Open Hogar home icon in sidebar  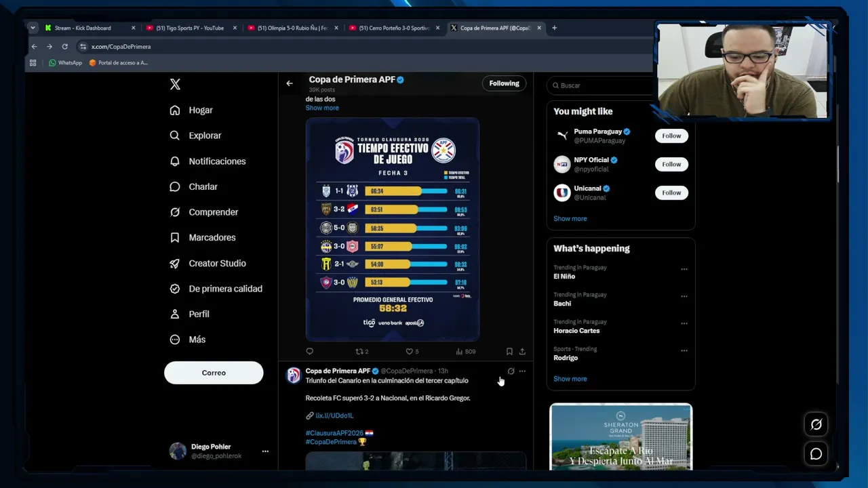tap(175, 110)
